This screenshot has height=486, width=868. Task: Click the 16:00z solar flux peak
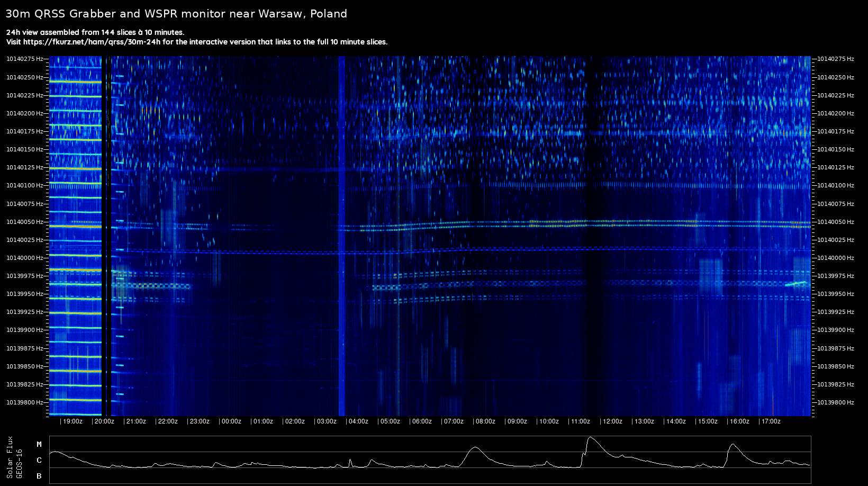(733, 445)
